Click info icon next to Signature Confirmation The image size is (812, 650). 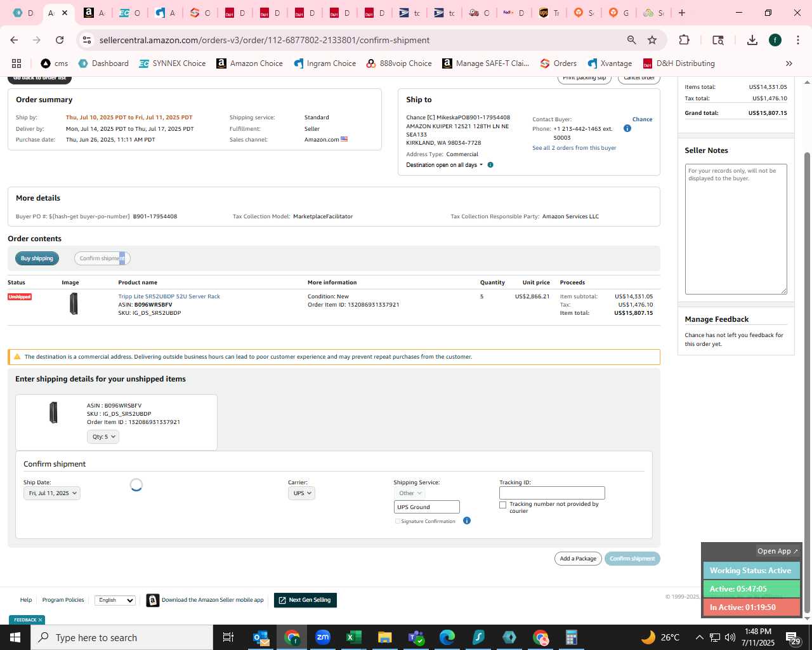pyautogui.click(x=467, y=521)
